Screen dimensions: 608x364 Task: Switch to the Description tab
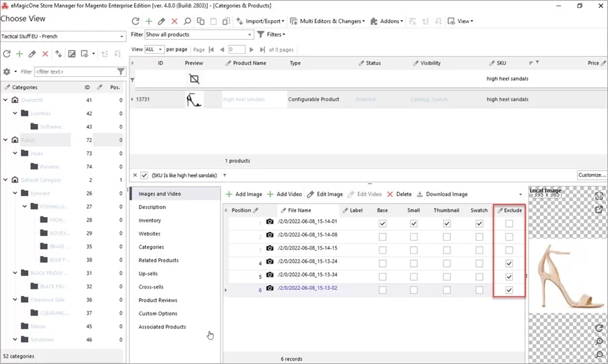[x=152, y=208]
